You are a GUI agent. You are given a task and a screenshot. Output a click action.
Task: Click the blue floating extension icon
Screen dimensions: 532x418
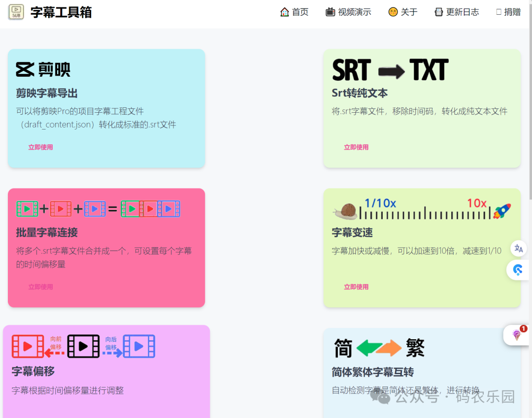tap(519, 270)
